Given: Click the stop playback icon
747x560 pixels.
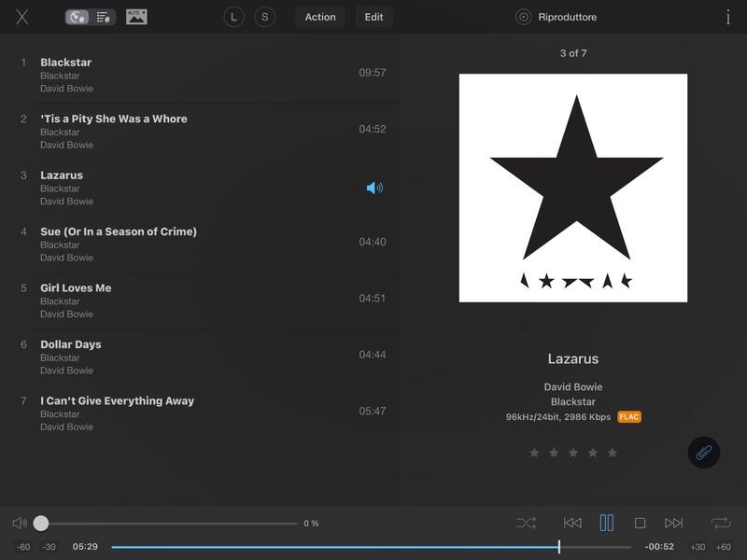Looking at the screenshot, I should (640, 524).
